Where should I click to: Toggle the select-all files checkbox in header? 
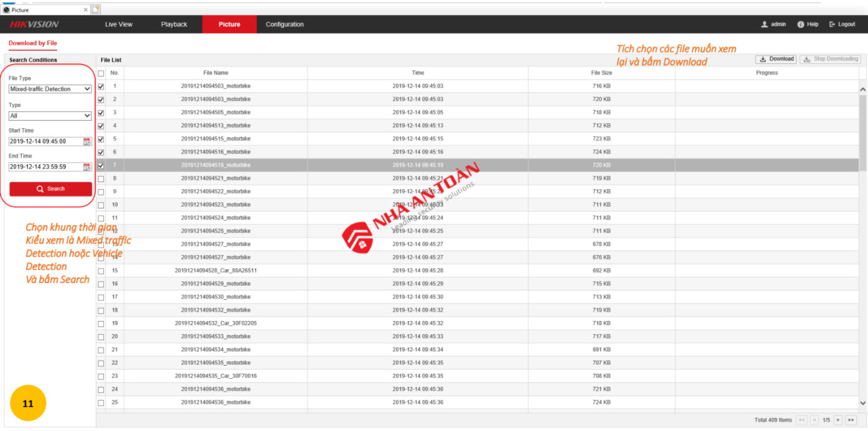[x=101, y=73]
